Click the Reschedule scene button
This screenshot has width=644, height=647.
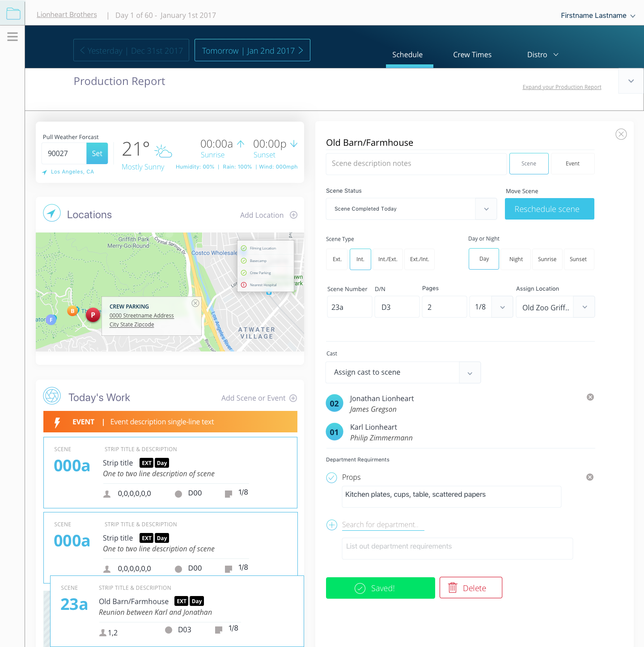[549, 209]
